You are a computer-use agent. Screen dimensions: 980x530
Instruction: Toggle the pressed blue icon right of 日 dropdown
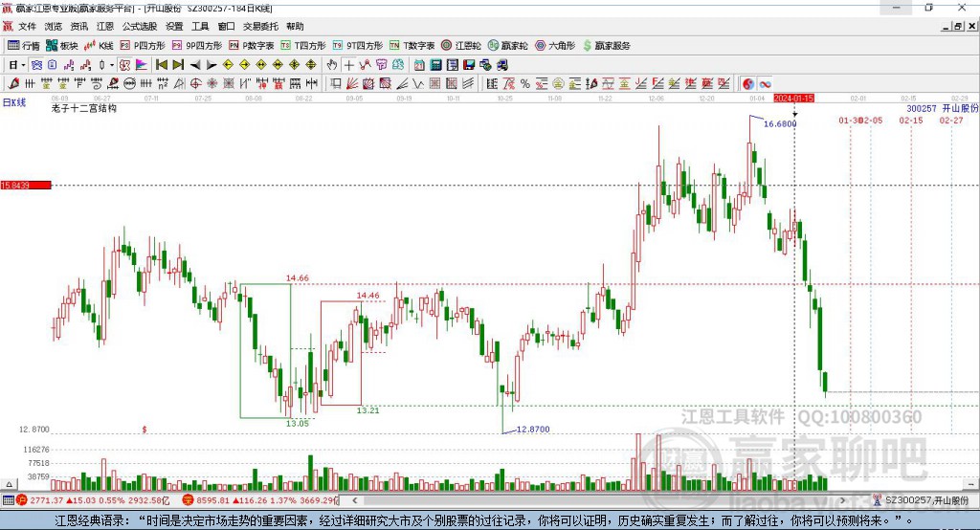[36, 64]
